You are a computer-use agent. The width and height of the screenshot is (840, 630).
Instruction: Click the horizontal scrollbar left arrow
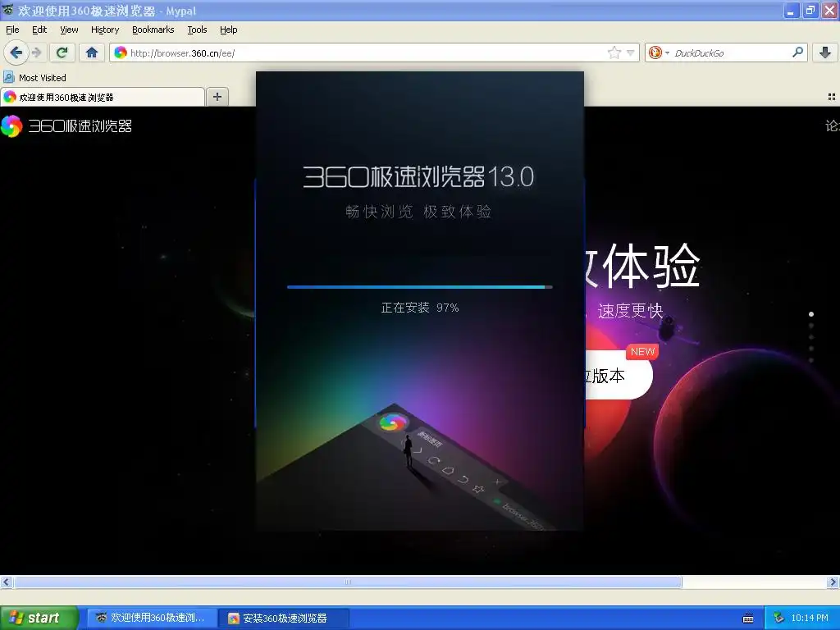(x=6, y=582)
